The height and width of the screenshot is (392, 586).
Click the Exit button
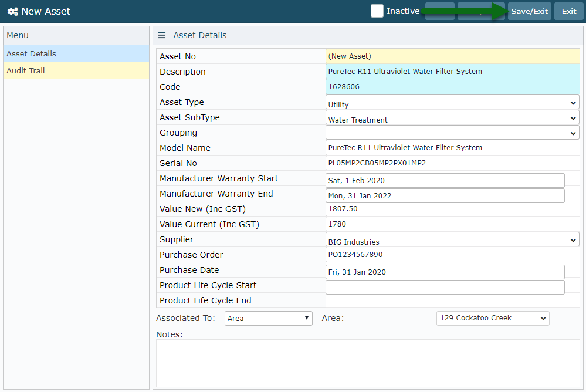[x=569, y=11]
